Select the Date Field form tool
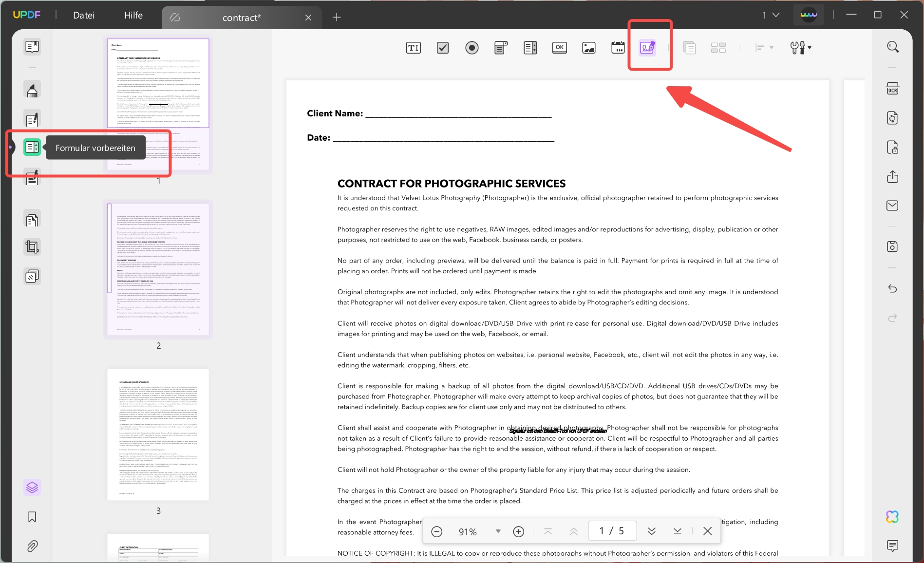 [x=618, y=48]
